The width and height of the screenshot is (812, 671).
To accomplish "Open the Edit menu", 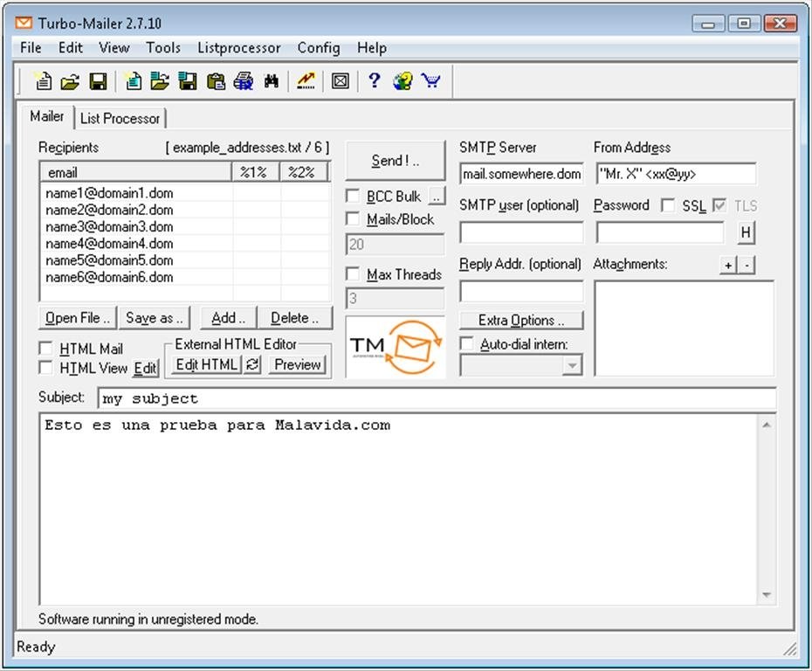I will [x=71, y=48].
